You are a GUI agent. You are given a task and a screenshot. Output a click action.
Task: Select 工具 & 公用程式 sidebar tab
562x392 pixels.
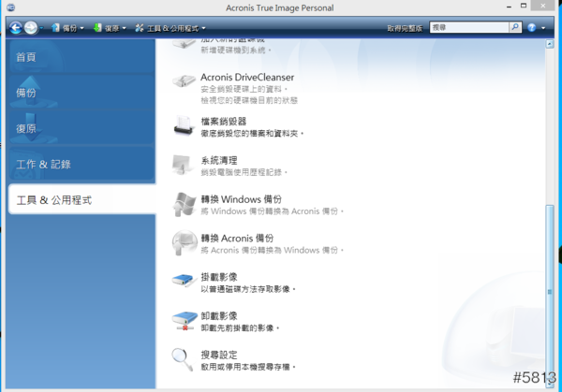81,199
